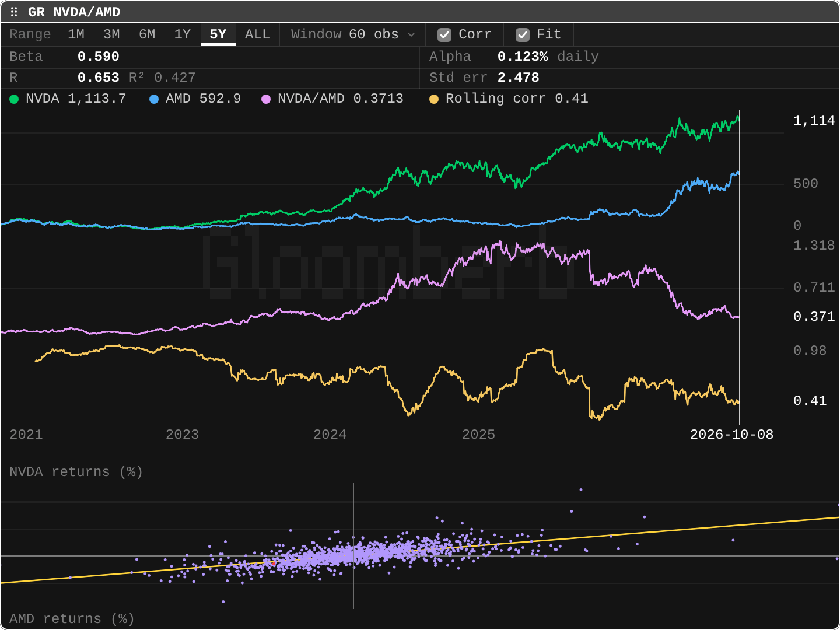Switch range to 1Y
Screen dimensions: 840x630
(x=183, y=34)
